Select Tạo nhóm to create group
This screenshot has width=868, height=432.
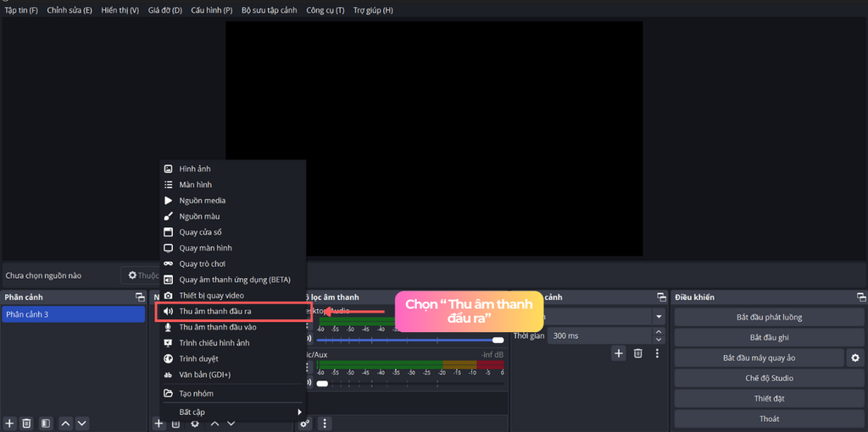(x=232, y=393)
